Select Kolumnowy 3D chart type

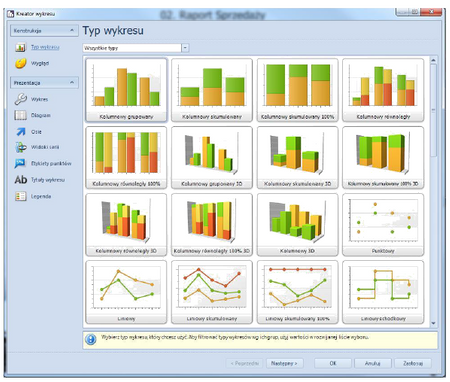coord(297,225)
